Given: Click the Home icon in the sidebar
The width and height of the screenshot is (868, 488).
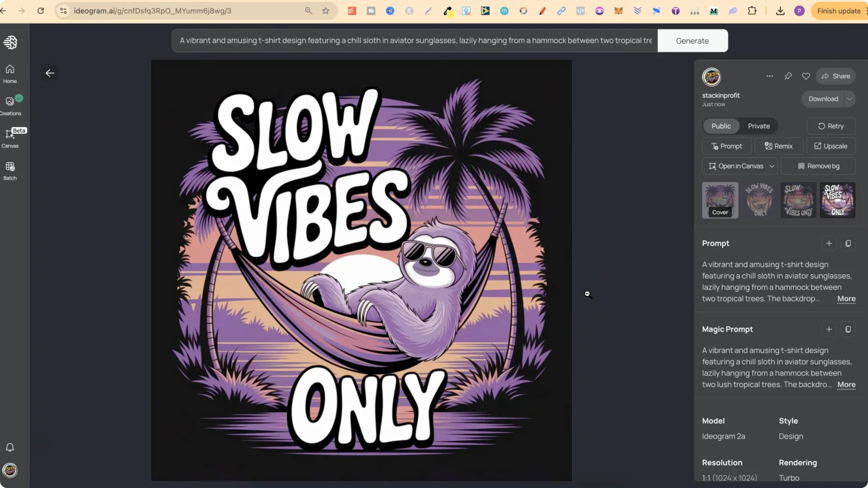Looking at the screenshot, I should (9, 73).
